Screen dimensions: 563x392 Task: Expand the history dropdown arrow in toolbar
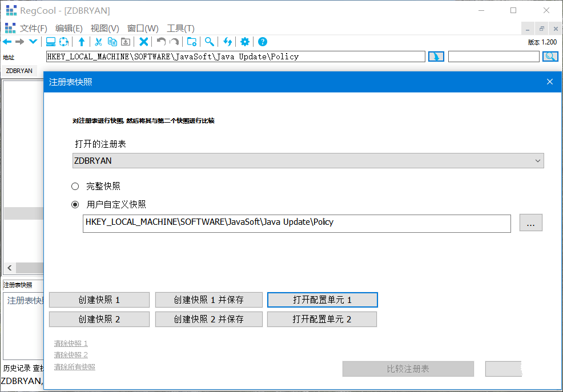[x=33, y=42]
